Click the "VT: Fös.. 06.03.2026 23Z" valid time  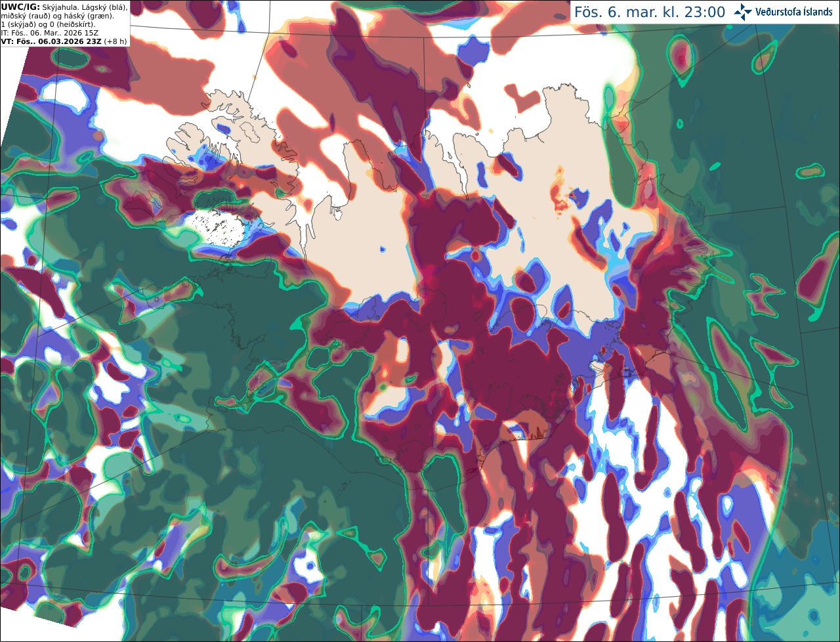pos(51,41)
